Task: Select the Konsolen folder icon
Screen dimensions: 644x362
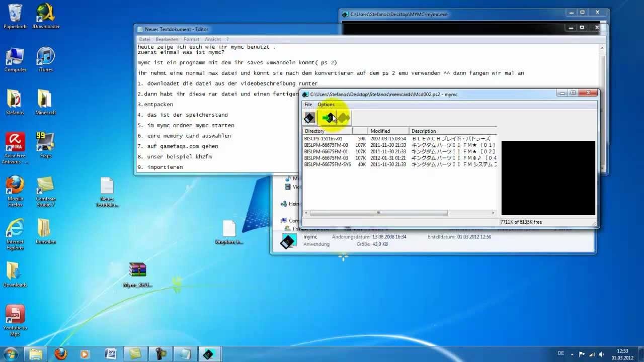Action: [x=45, y=232]
